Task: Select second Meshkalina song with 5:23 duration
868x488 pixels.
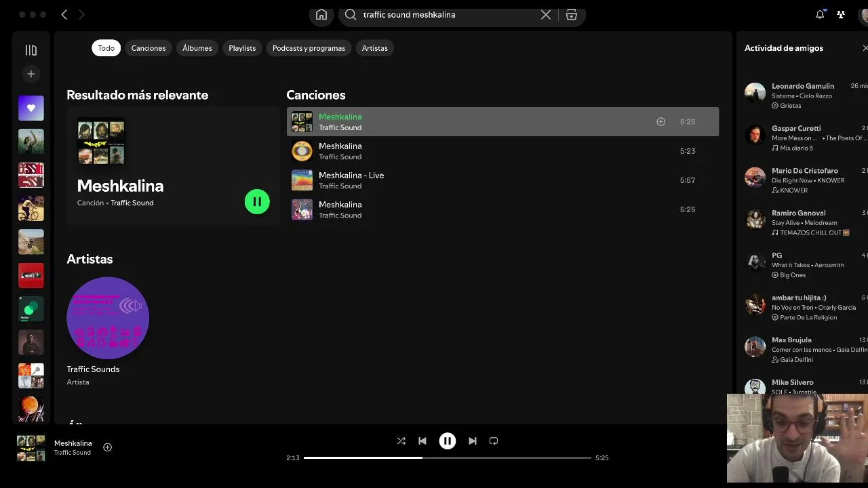Action: coord(502,151)
